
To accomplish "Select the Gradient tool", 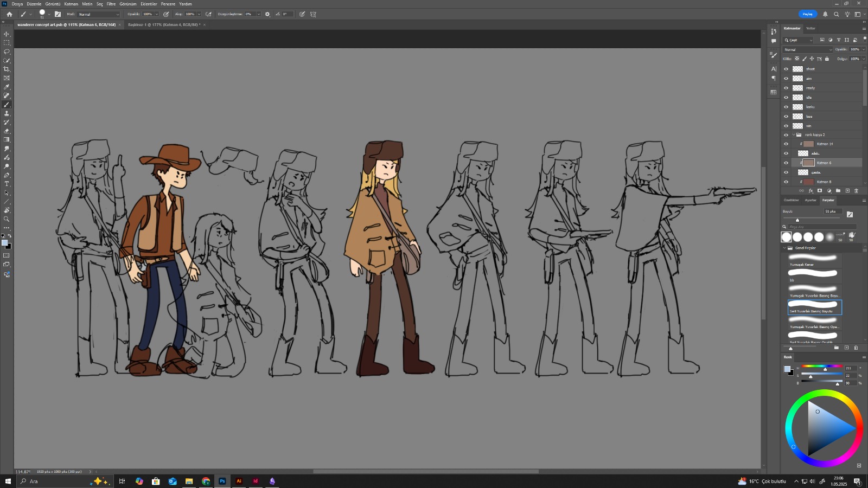I will pos(7,140).
